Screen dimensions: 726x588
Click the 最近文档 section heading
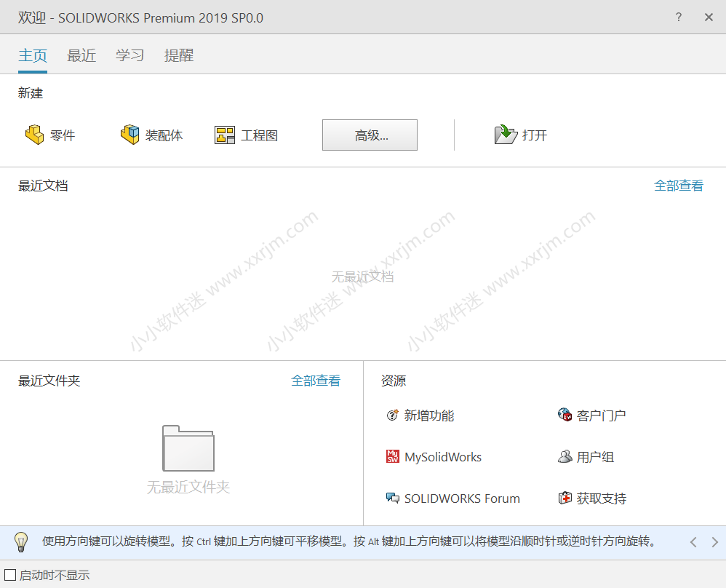click(43, 186)
